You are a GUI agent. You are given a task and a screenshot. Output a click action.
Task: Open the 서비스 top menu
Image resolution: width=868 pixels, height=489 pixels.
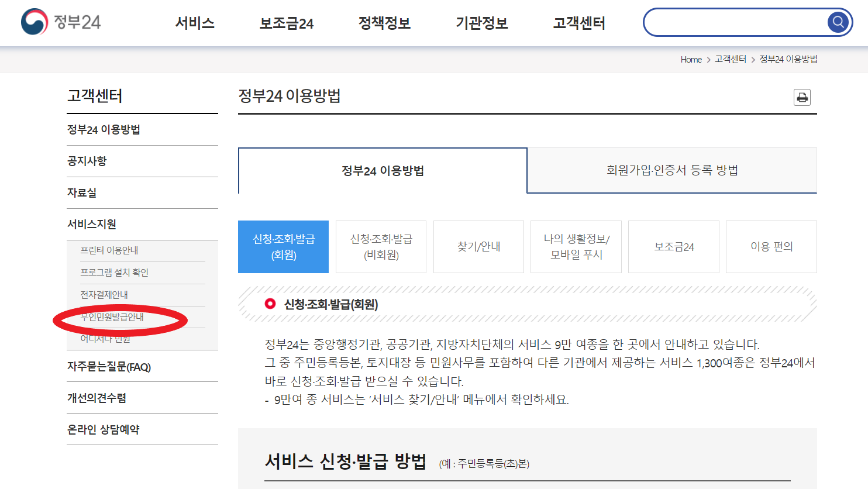coord(195,23)
